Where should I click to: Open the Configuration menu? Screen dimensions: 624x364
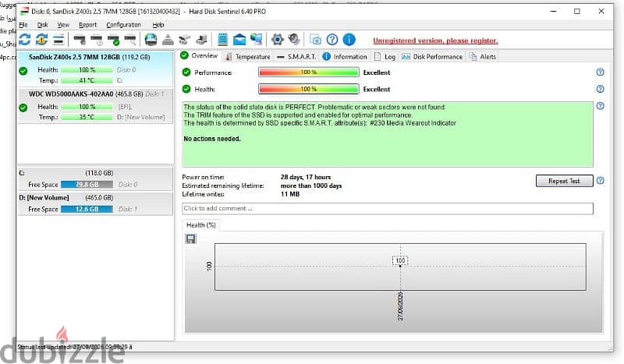[123, 25]
